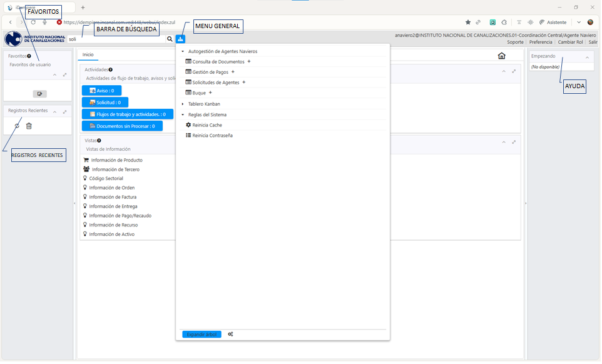The image size is (602, 364).
Task: Collapse the Autogestión de Agentes Navieros node
Action: 183,51
